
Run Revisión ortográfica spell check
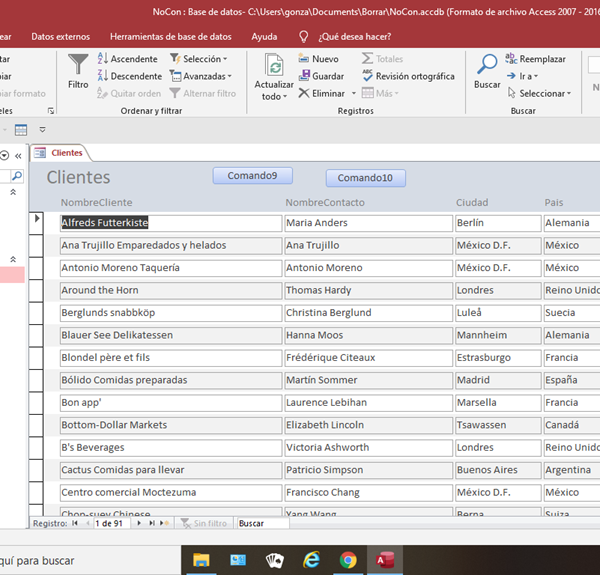click(408, 76)
